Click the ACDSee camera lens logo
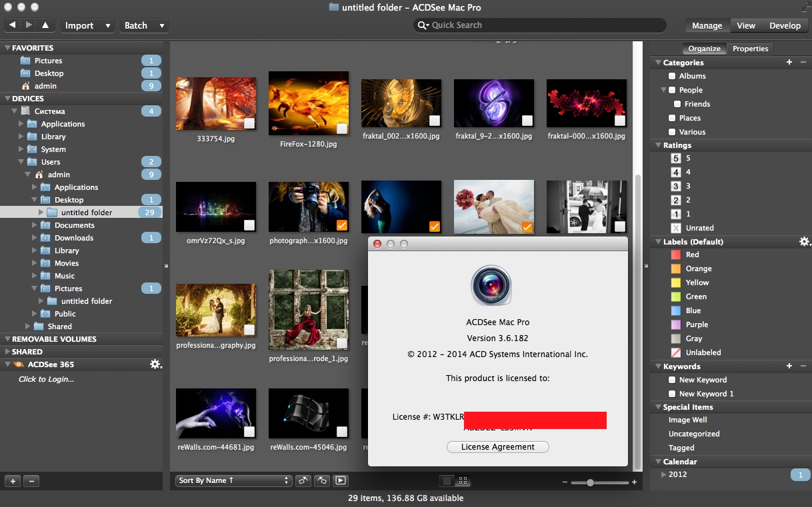Image resolution: width=812 pixels, height=507 pixels. pyautogui.click(x=491, y=285)
